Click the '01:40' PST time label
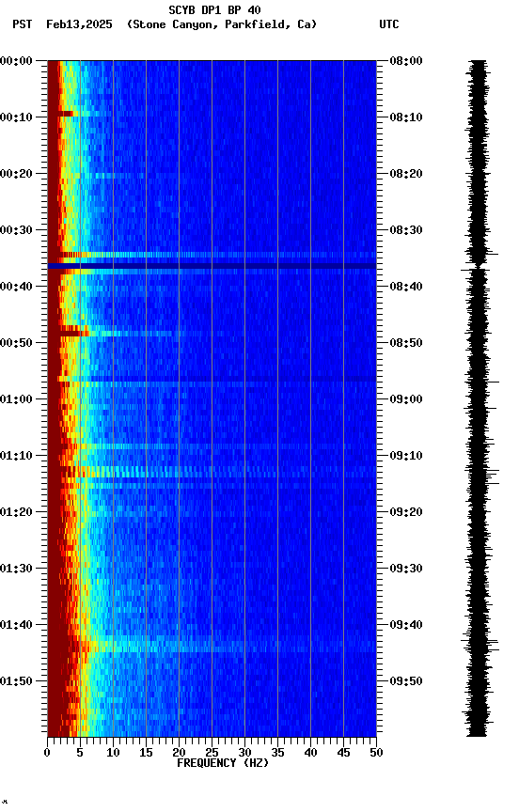The image size is (519, 812). click(x=16, y=626)
